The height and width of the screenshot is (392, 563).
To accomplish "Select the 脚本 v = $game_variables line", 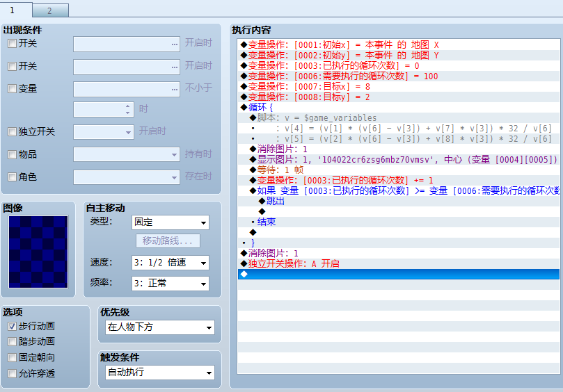I will pos(399,117).
